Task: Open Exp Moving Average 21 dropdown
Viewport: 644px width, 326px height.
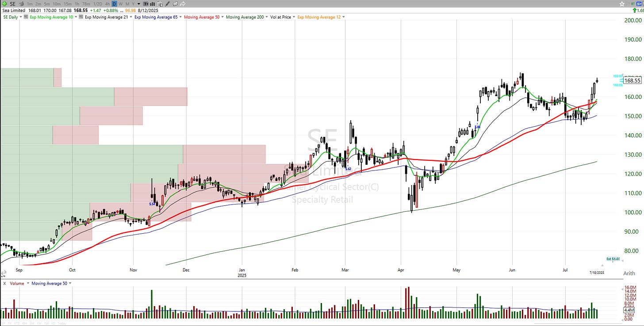Action: click(131, 17)
